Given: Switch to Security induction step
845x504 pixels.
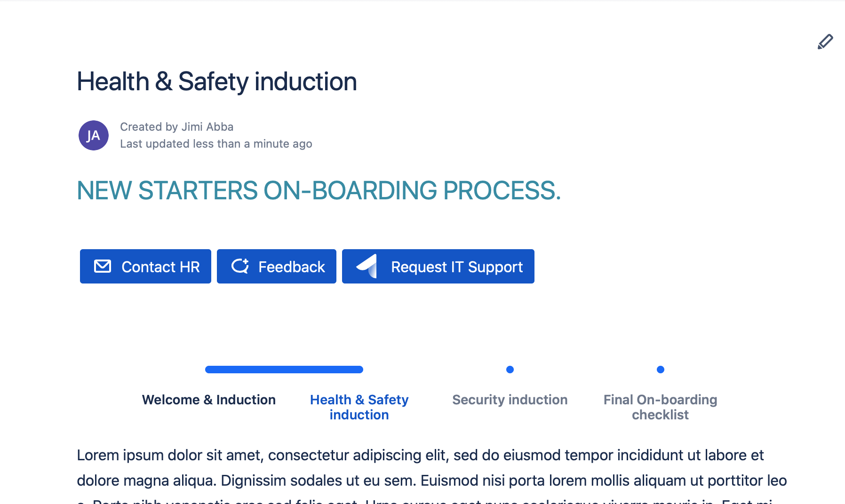Looking at the screenshot, I should pos(510,400).
